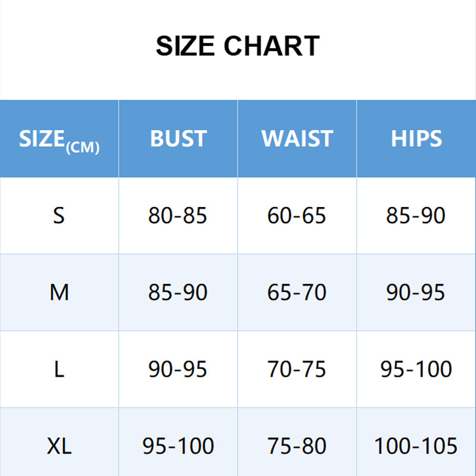Image resolution: width=476 pixels, height=476 pixels.
Task: Click bust value 95-100 for size XL
Action: [x=178, y=446]
